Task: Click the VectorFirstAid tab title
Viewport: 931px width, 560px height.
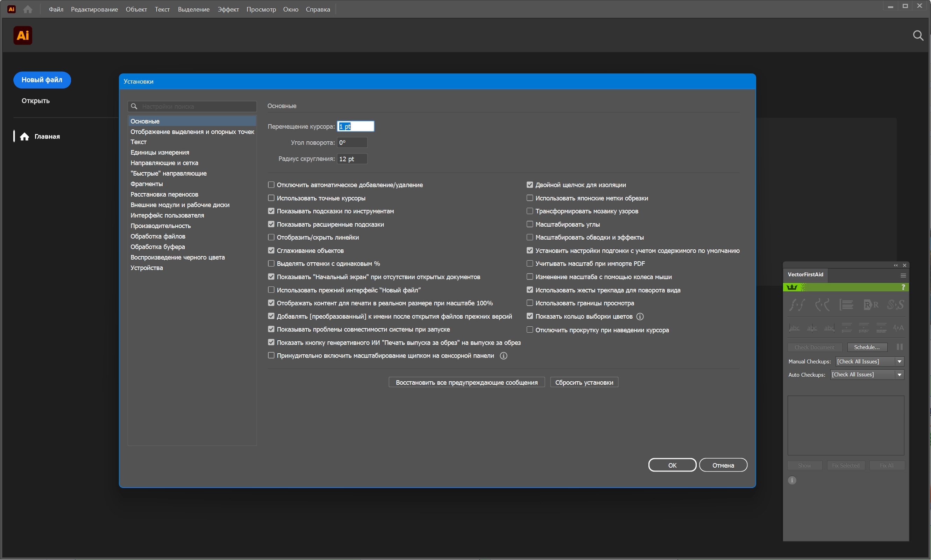Action: coord(805,275)
